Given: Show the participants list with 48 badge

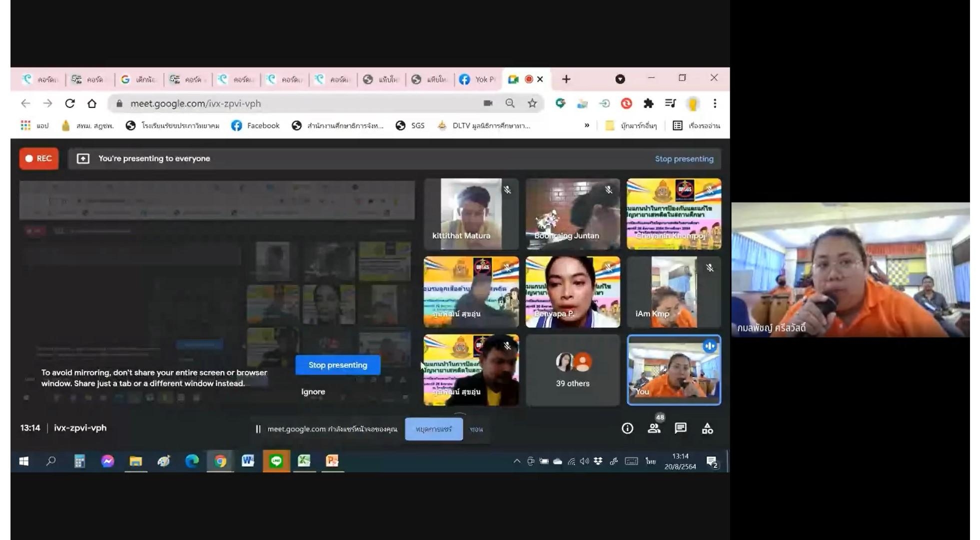Looking at the screenshot, I should coord(654,428).
